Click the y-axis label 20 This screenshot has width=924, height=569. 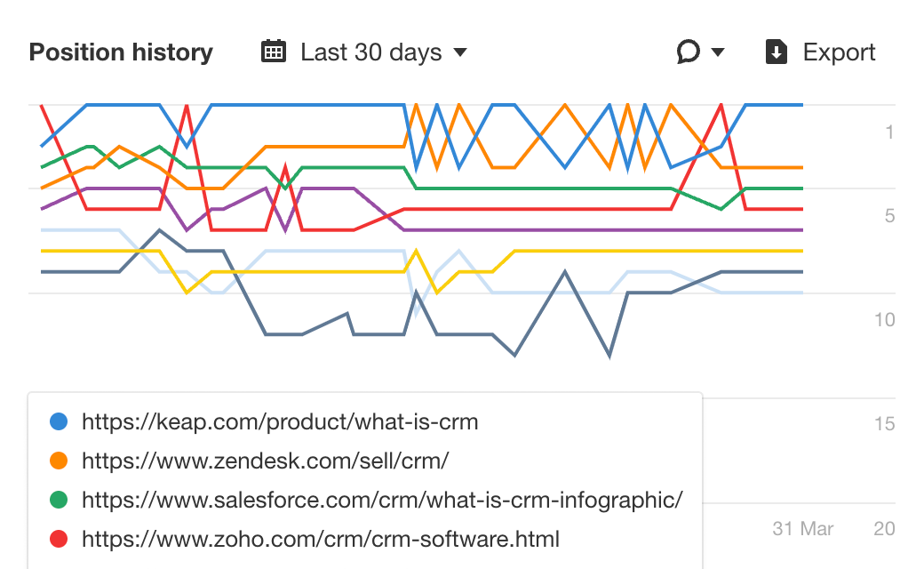click(x=885, y=529)
